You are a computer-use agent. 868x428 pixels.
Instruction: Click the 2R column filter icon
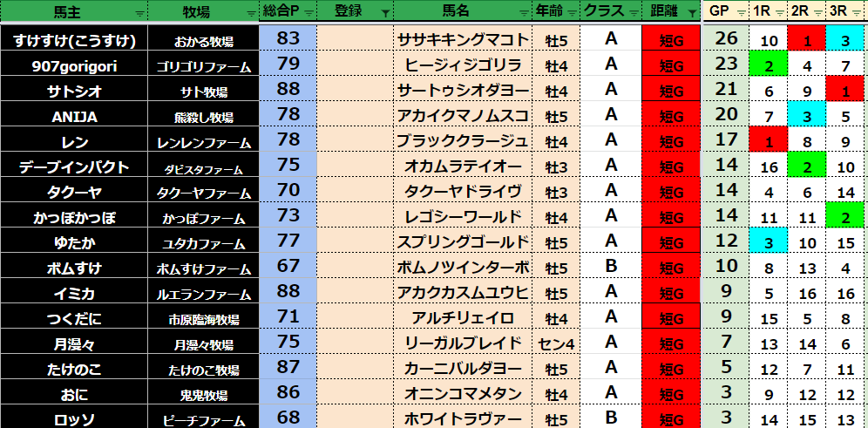pyautogui.click(x=816, y=13)
